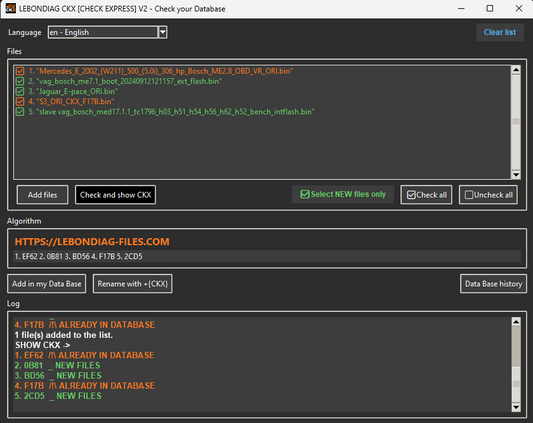Enable Select NEW files only
The image size is (533, 423).
click(343, 194)
